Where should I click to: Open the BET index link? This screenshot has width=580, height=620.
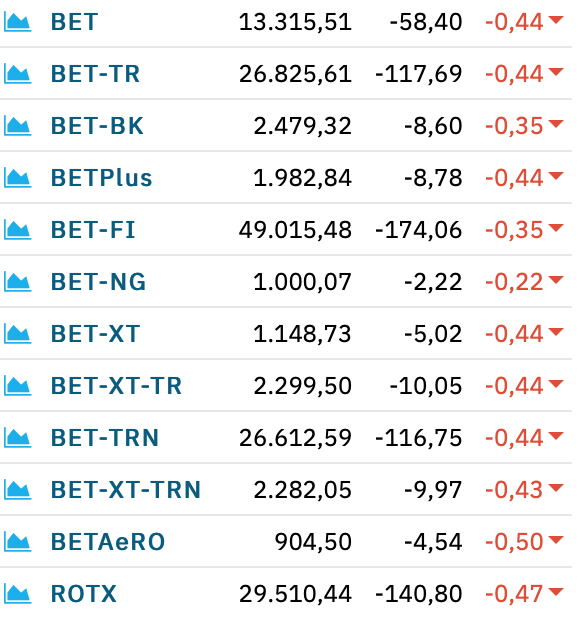click(74, 22)
